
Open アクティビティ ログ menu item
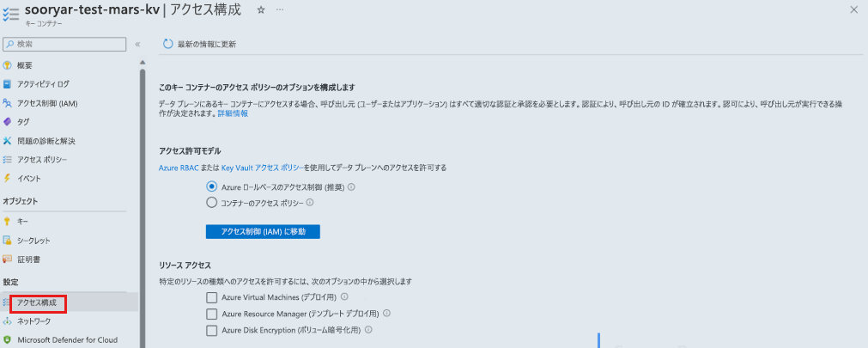pyautogui.click(x=43, y=84)
